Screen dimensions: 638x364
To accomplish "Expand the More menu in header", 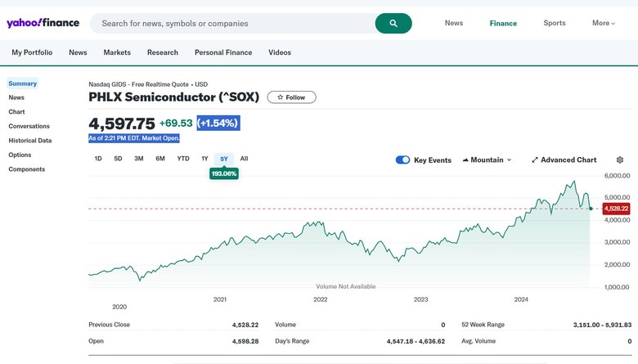I will click(604, 23).
